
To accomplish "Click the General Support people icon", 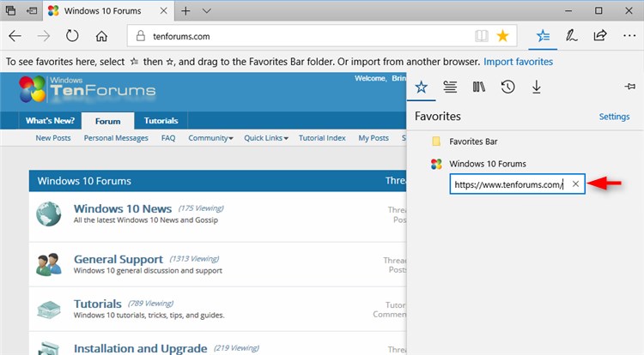I will 48,264.
